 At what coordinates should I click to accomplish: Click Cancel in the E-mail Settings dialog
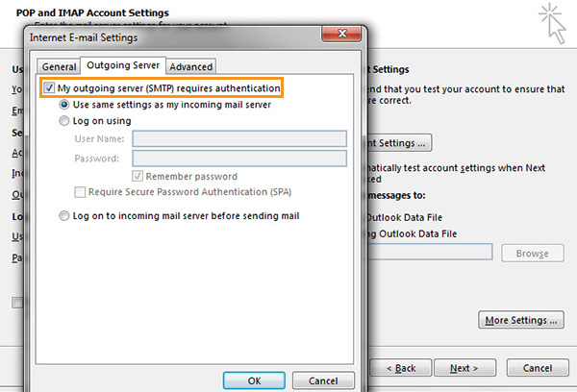(323, 380)
